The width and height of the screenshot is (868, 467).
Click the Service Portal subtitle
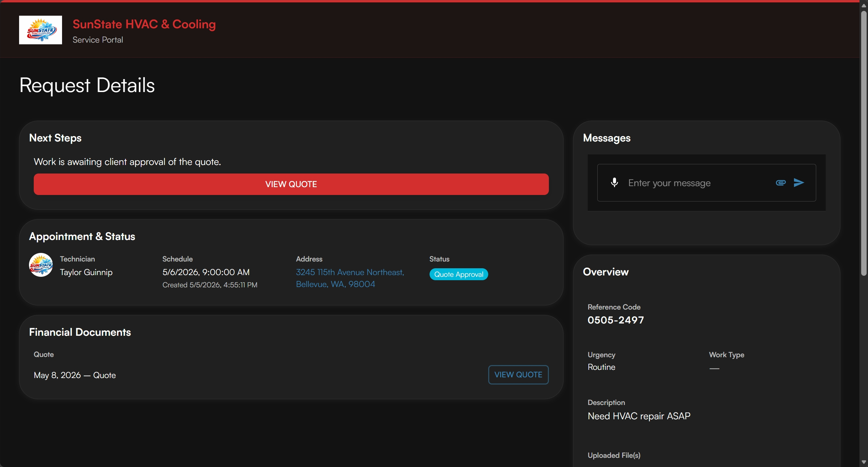(x=98, y=40)
